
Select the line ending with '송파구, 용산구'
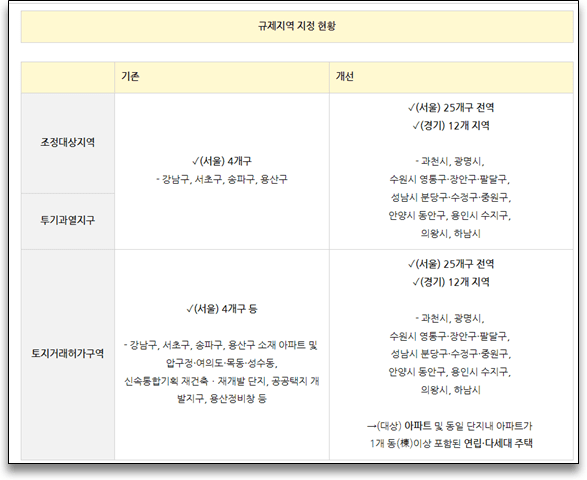point(222,179)
